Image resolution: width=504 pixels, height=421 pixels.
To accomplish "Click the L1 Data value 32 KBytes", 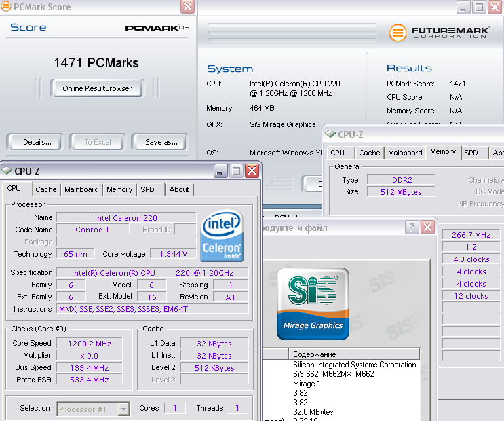I will pyautogui.click(x=214, y=343).
